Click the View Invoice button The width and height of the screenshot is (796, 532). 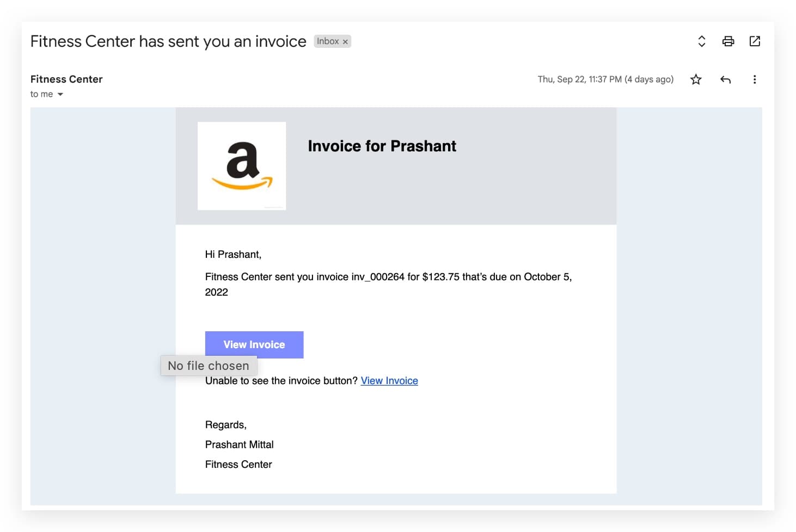[254, 344]
